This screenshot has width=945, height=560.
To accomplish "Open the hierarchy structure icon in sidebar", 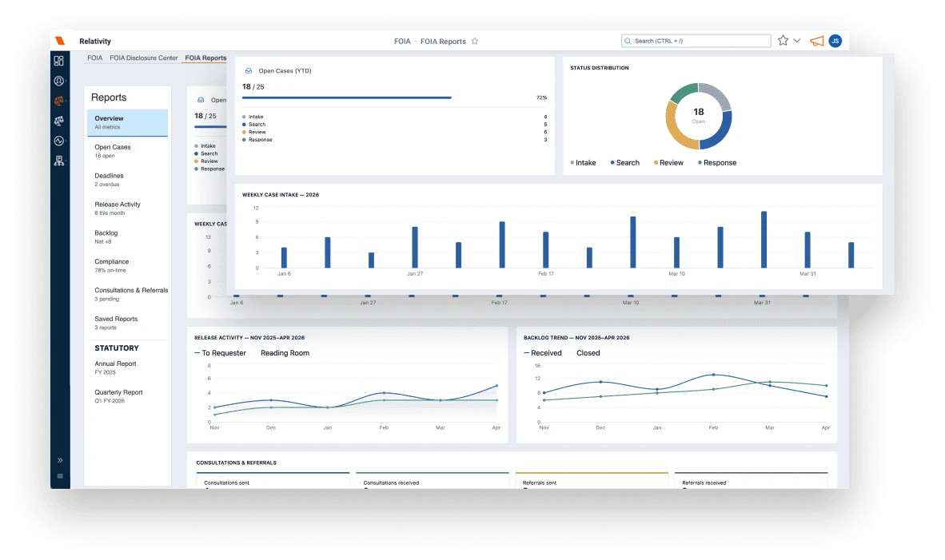I will 59,161.
